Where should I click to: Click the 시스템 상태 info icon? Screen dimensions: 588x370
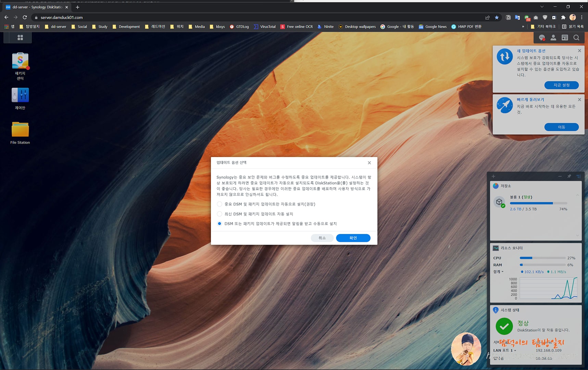[496, 310]
